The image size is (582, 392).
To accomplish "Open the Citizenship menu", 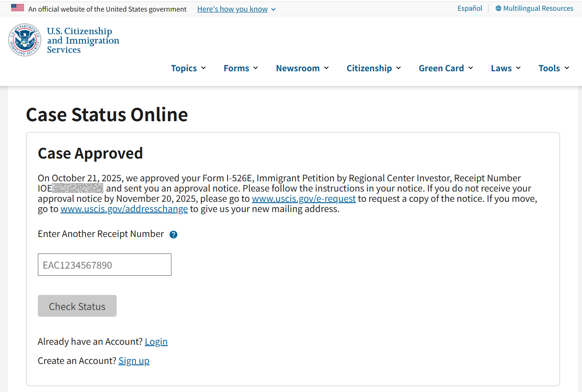I will coord(374,68).
